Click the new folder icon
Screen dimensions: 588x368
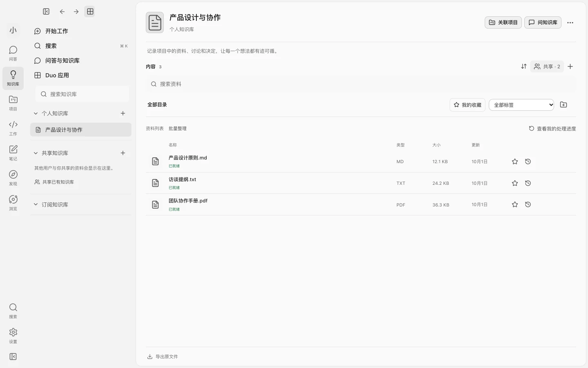tap(563, 105)
